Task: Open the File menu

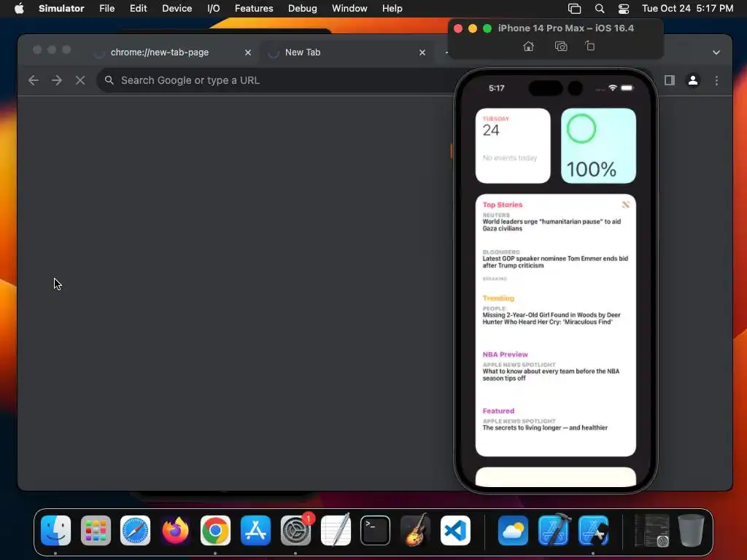Action: (x=107, y=8)
